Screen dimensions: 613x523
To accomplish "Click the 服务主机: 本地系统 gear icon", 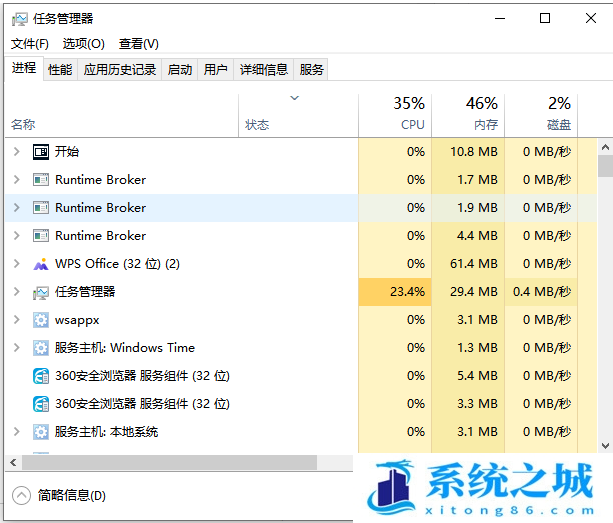I will point(41,432).
